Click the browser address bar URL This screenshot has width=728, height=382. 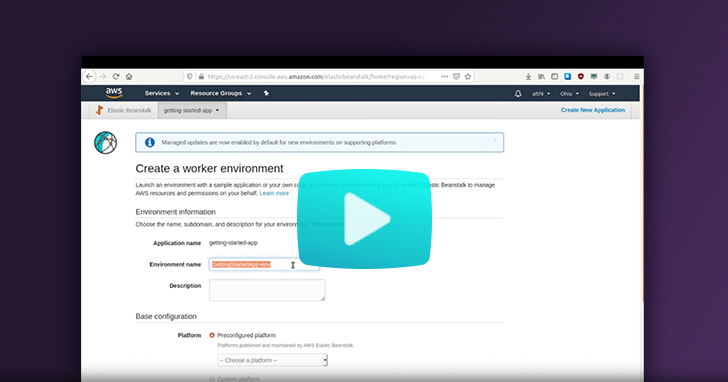(316, 77)
